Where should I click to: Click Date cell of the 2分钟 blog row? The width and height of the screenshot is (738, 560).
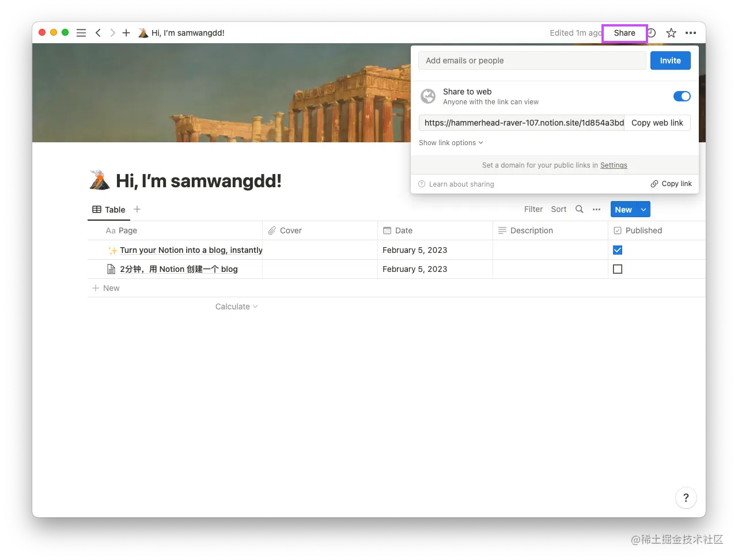point(435,269)
